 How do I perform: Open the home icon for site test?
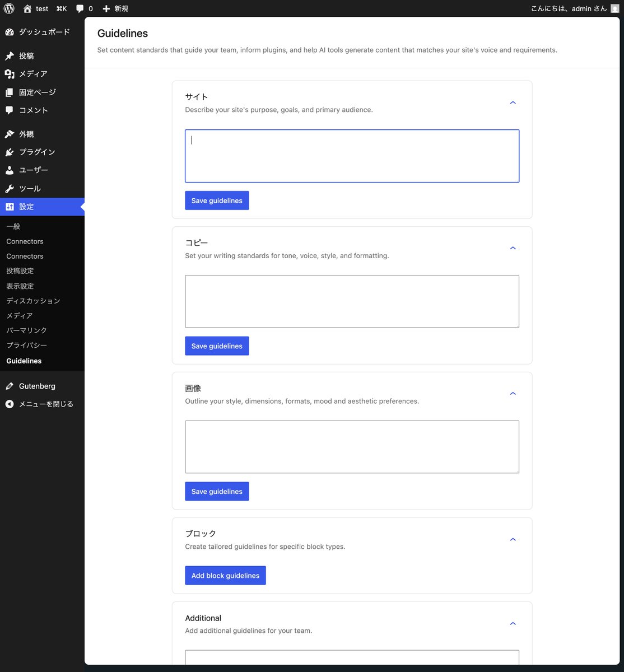[x=27, y=8]
